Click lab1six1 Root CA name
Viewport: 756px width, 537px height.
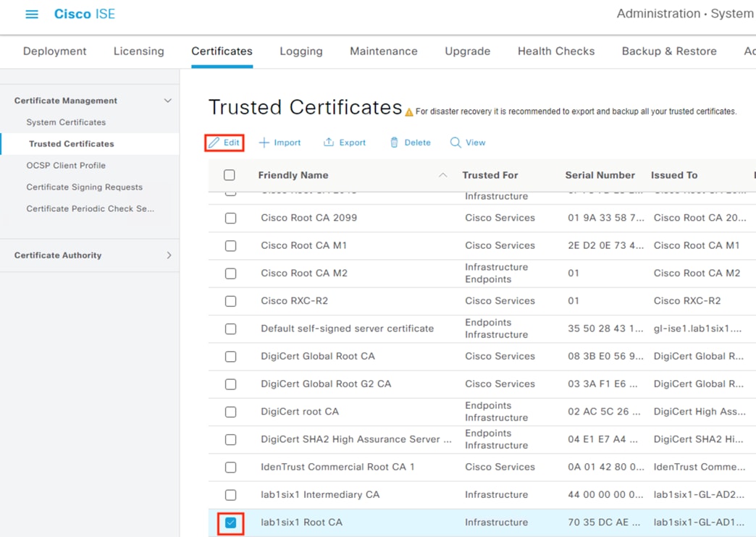click(301, 523)
